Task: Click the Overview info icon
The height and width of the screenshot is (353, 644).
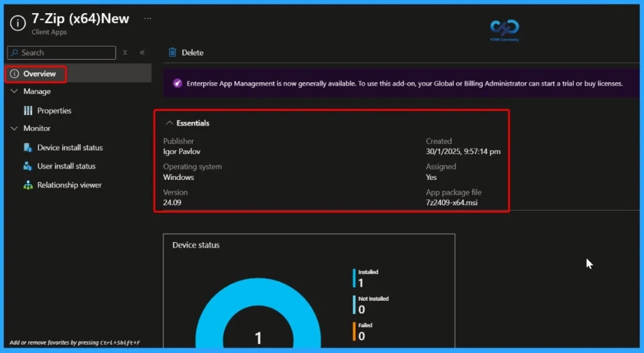Action: pyautogui.click(x=14, y=74)
